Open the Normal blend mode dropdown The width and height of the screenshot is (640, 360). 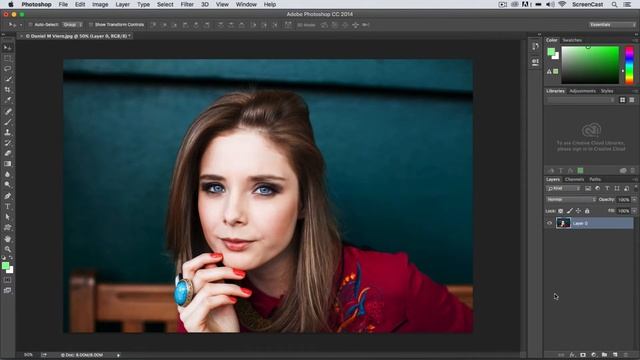click(x=571, y=200)
